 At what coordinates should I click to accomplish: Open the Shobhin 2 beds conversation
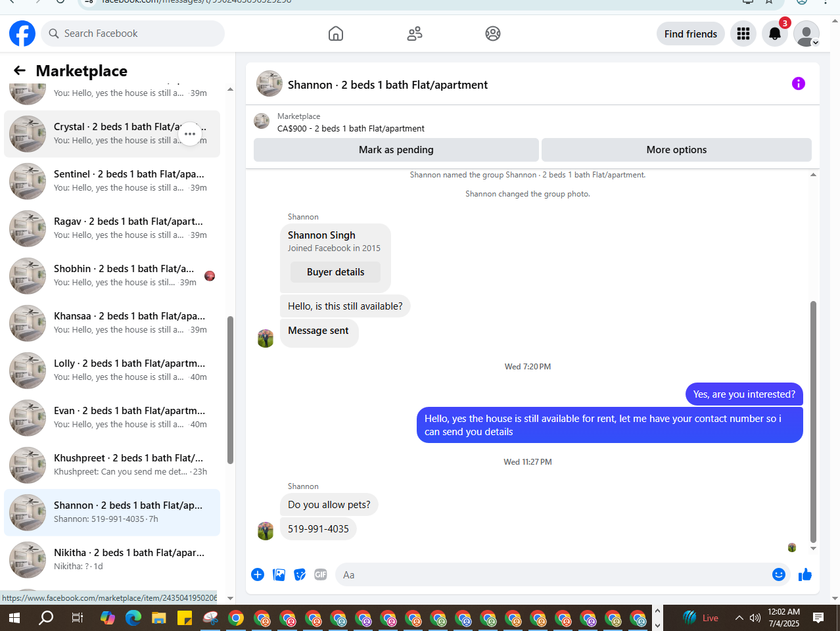point(112,275)
